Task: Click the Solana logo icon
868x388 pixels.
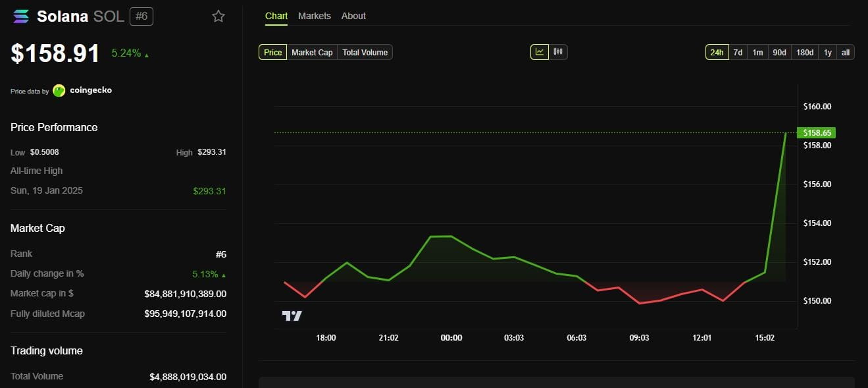Action: (x=21, y=16)
